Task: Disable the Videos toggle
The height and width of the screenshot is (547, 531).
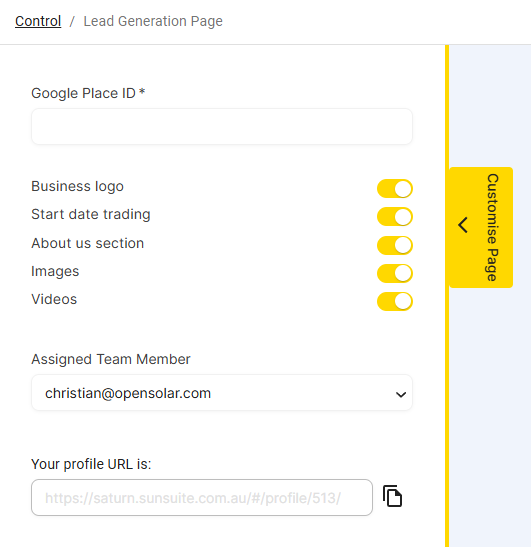Action: pyautogui.click(x=395, y=301)
